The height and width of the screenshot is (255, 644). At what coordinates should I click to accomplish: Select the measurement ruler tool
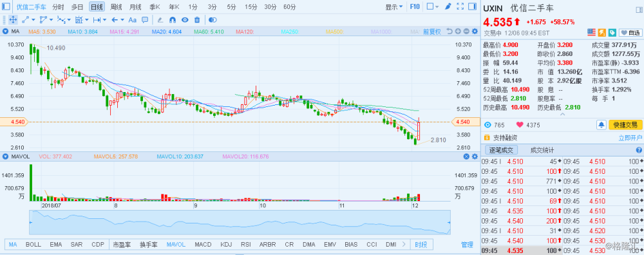79,20
